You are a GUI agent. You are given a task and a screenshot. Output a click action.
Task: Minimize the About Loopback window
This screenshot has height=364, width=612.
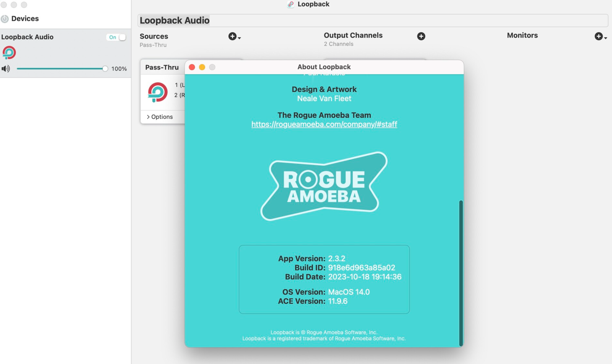click(202, 67)
